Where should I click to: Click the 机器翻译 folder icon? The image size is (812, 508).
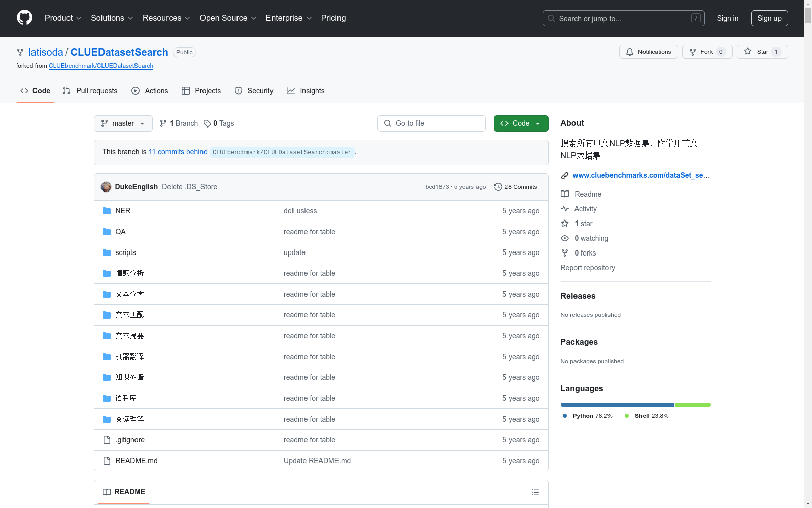[x=107, y=357]
